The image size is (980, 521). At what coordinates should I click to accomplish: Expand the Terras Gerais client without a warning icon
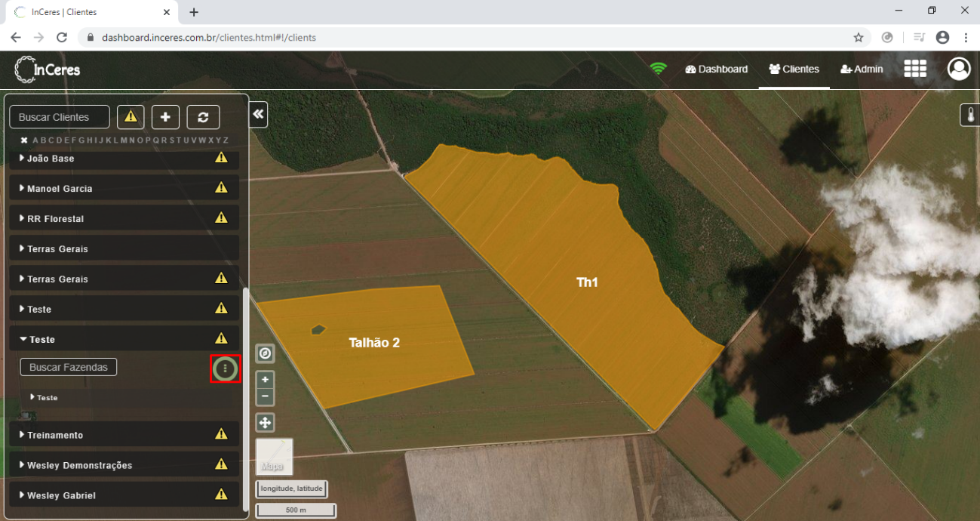click(x=22, y=248)
